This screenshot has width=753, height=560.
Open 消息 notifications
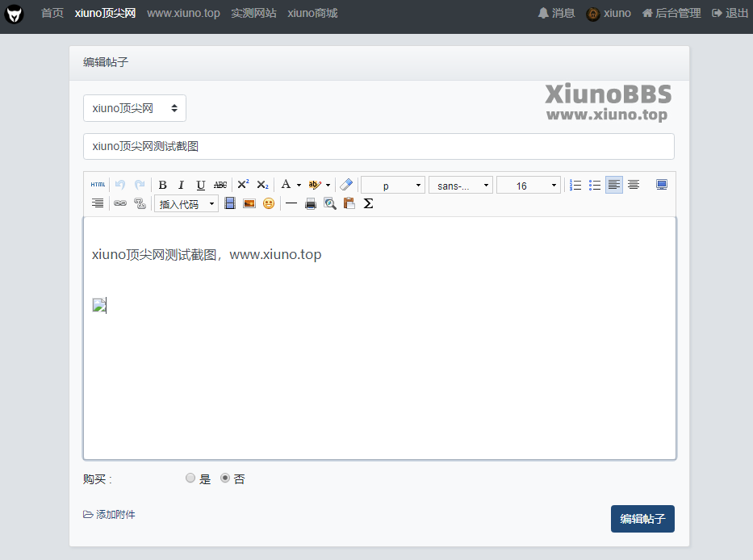tap(556, 13)
